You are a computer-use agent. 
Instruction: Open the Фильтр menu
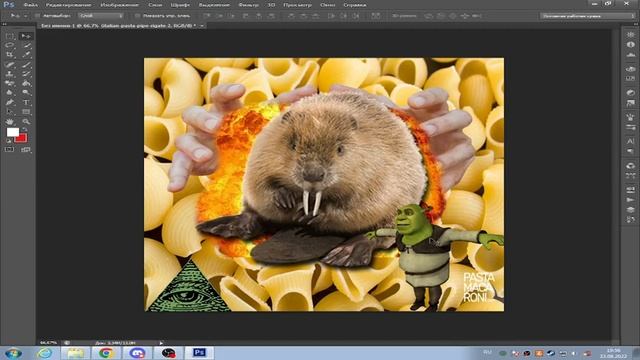248,5
